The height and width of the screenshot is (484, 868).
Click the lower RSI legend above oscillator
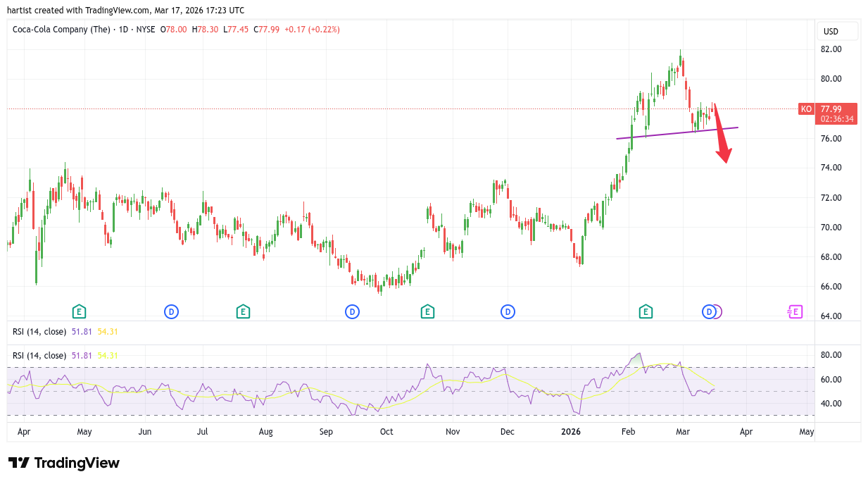point(39,356)
